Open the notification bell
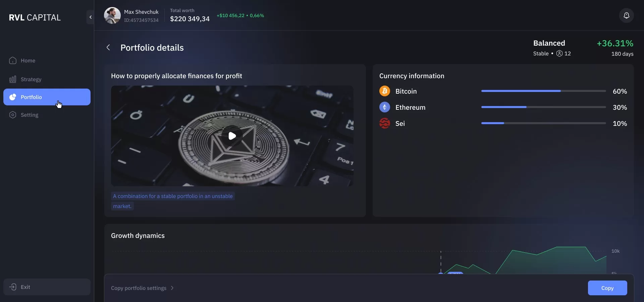This screenshot has height=302, width=644. pyautogui.click(x=627, y=15)
